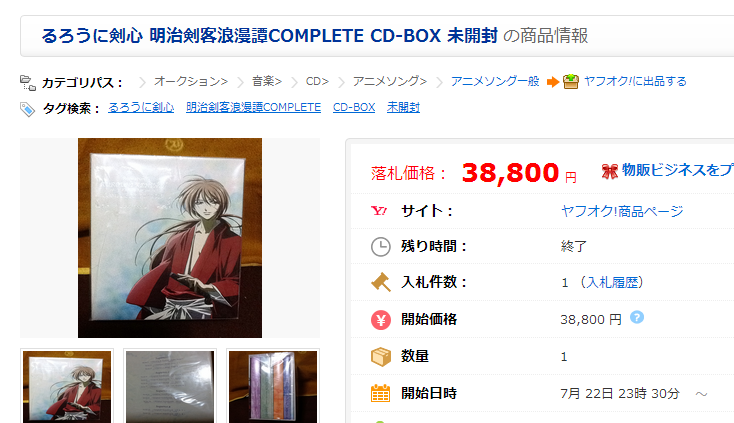This screenshot has width=734, height=423.
Task: Open the アニメソング breadcrumb category
Action: (389, 81)
